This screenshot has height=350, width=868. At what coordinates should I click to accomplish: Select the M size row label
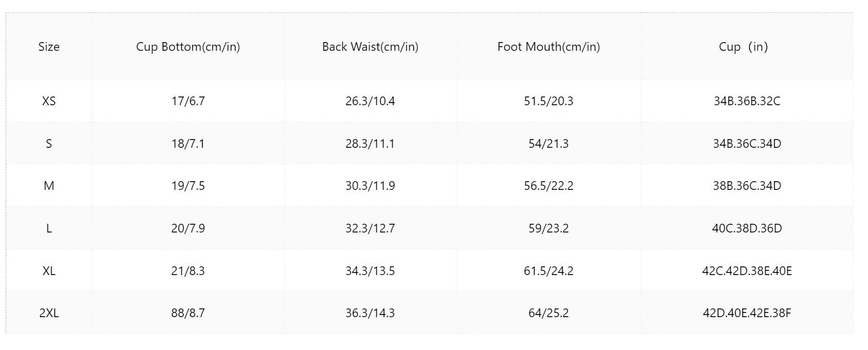pyautogui.click(x=49, y=186)
